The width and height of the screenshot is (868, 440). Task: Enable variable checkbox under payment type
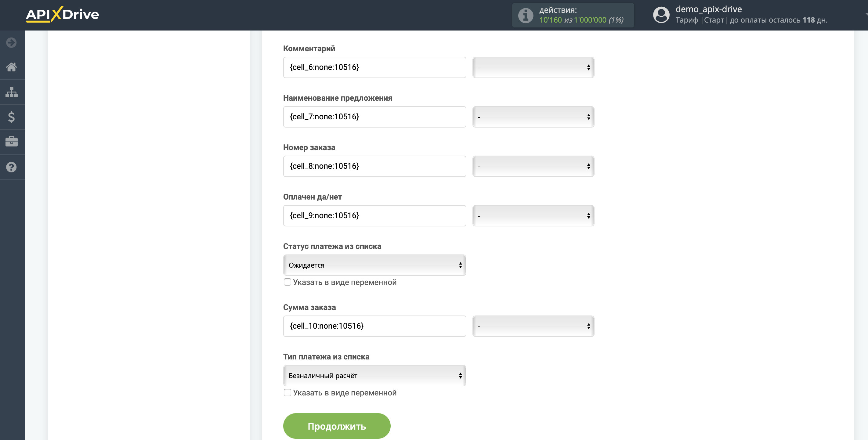[x=288, y=392]
